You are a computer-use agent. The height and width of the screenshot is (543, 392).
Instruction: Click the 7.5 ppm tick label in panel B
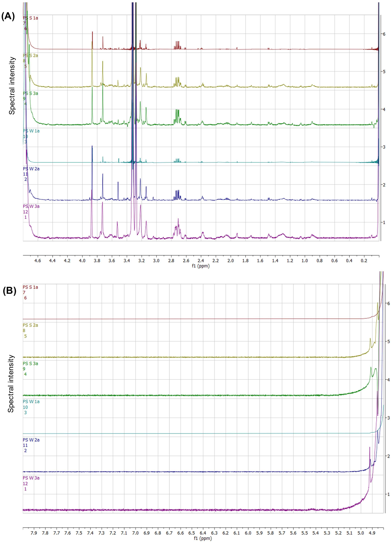point(79,533)
